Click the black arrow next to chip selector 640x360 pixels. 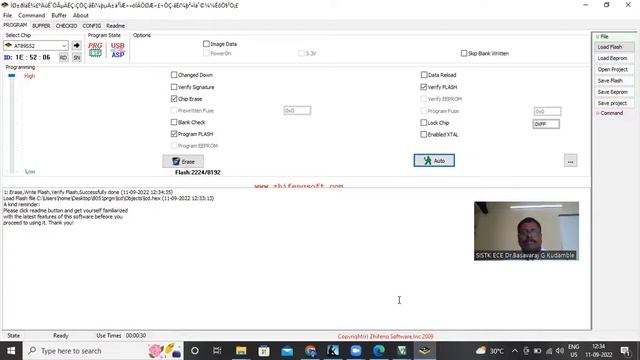pyautogui.click(x=76, y=45)
